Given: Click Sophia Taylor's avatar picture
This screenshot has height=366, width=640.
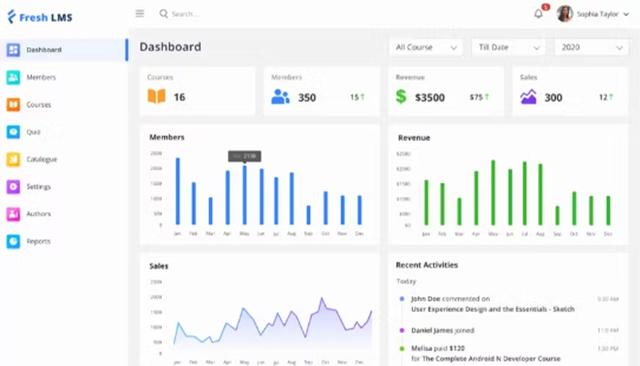Looking at the screenshot, I should (x=565, y=14).
